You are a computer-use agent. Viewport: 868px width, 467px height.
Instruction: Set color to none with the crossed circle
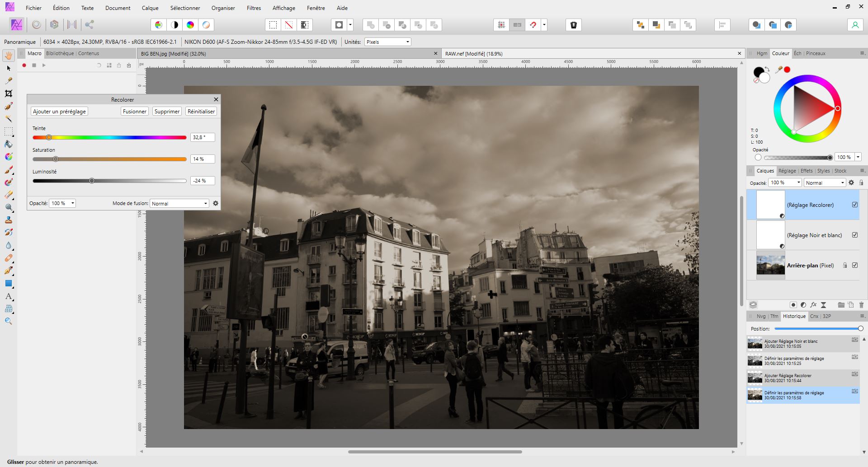pyautogui.click(x=756, y=80)
